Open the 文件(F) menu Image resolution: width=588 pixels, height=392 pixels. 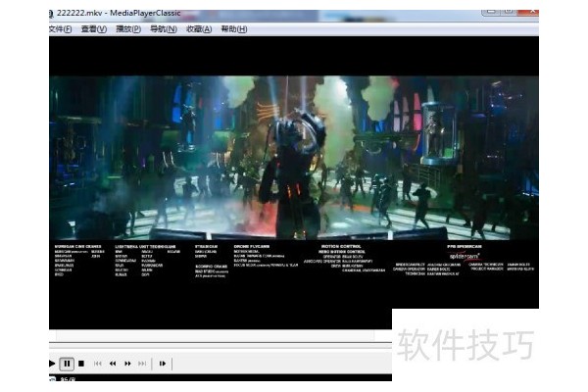coord(60,28)
